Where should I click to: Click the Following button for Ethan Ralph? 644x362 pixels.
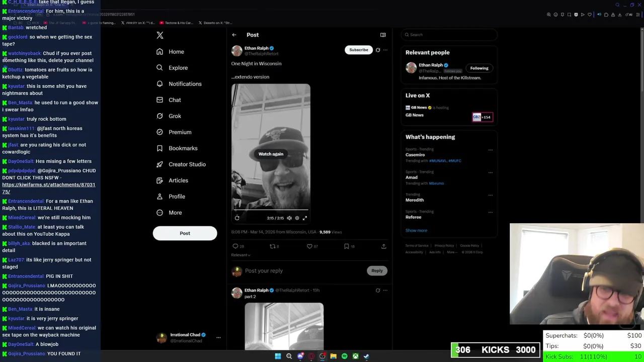[479, 68]
